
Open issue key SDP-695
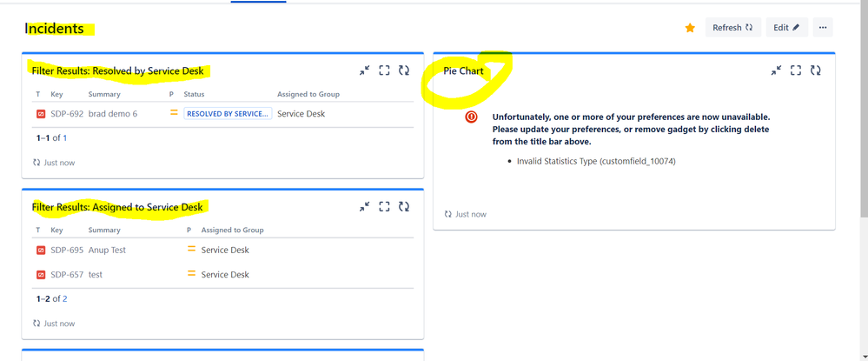(x=67, y=251)
